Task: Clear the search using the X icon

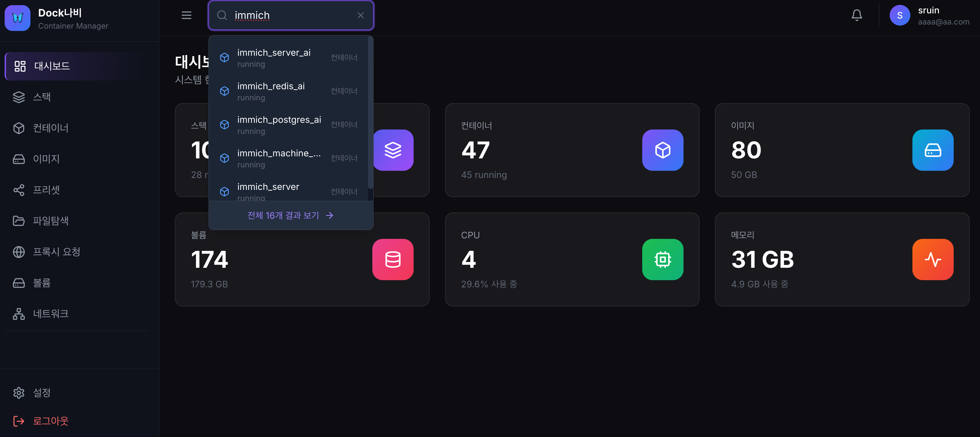Action: pos(360,15)
